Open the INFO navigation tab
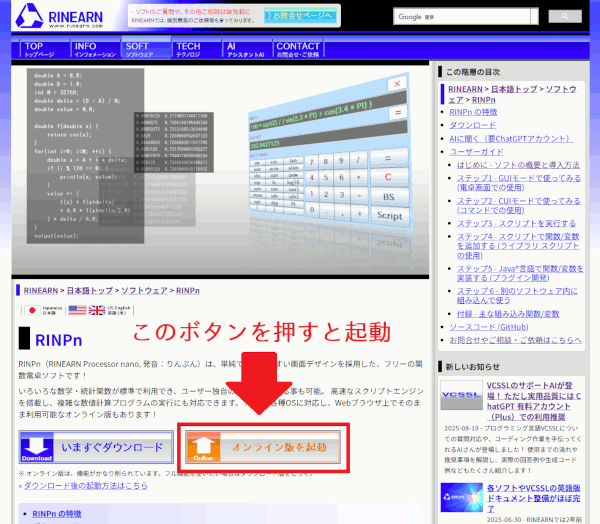The width and height of the screenshot is (600, 524). (93, 50)
